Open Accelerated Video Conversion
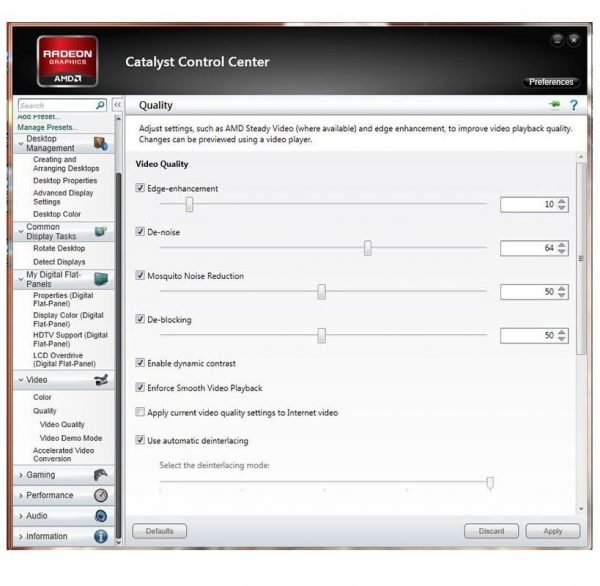Screen dimensions: 600x586 click(x=64, y=454)
